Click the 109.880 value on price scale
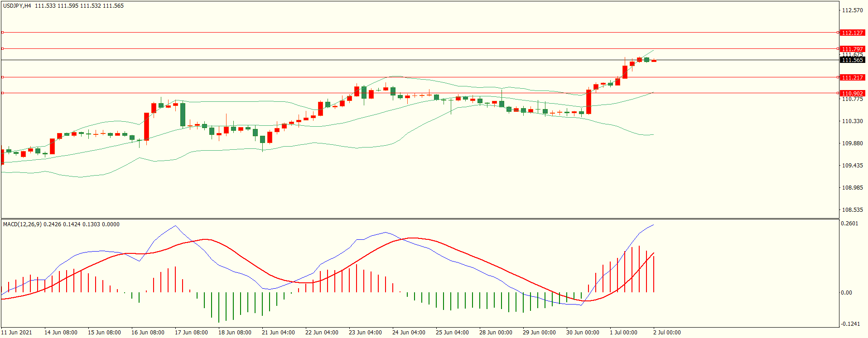This screenshot has width=868, height=338. [x=852, y=143]
